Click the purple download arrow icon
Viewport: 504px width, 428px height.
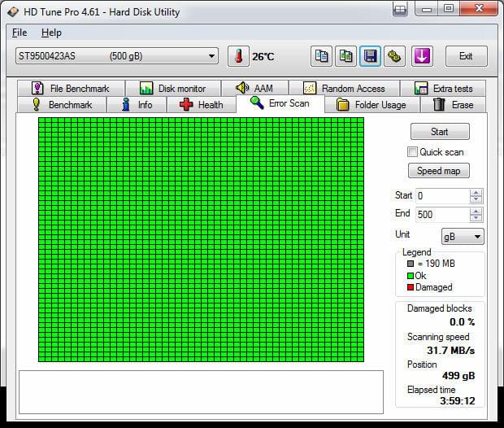[x=422, y=56]
